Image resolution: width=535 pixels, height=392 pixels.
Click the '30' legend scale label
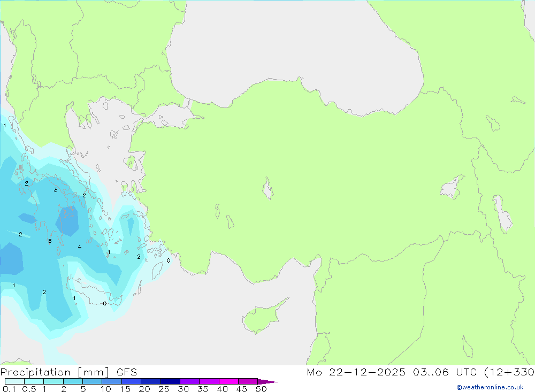183,389
